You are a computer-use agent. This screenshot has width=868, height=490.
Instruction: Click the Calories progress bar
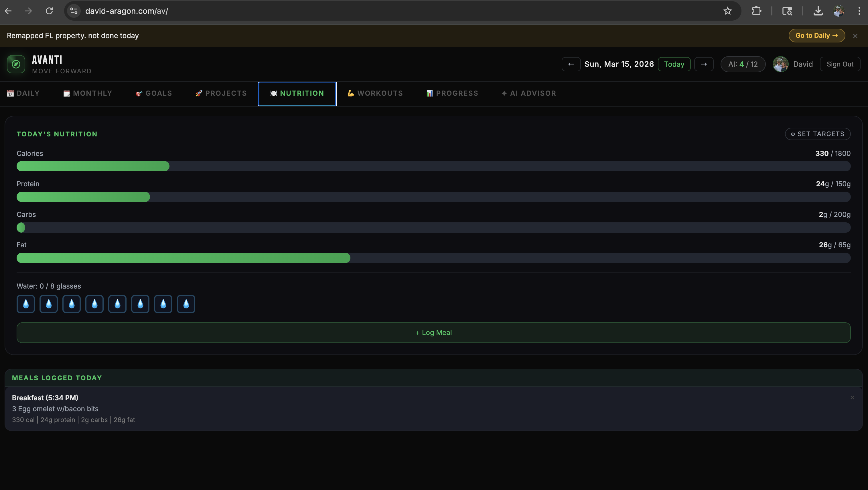pos(433,166)
